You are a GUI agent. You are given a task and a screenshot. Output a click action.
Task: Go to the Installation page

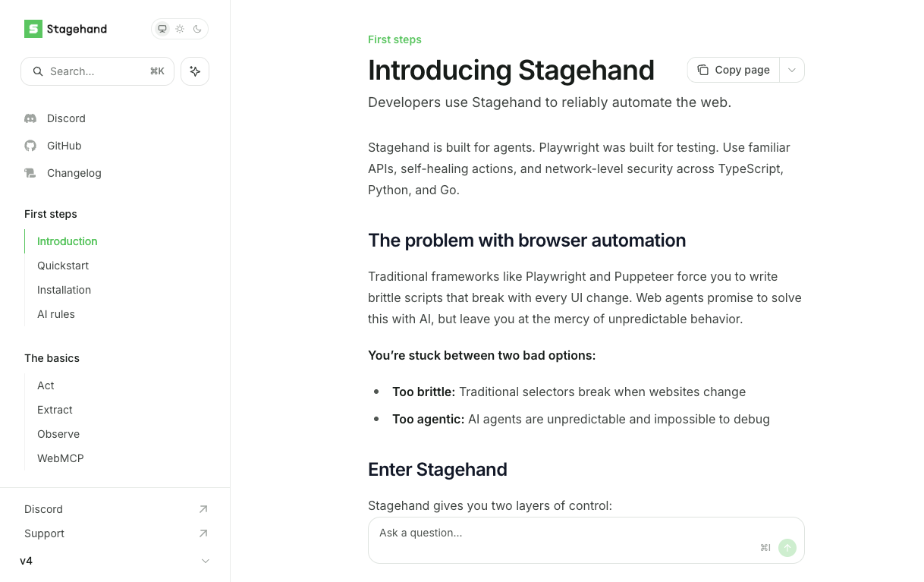[64, 290]
